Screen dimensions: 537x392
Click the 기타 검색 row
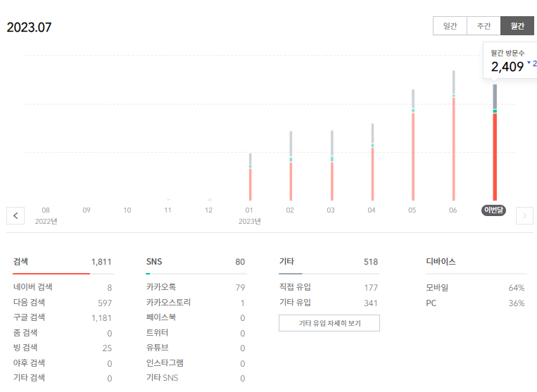(63, 378)
